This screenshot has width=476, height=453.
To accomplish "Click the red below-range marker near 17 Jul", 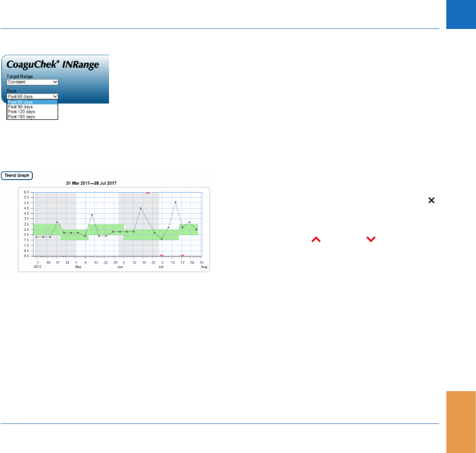I will (x=182, y=255).
